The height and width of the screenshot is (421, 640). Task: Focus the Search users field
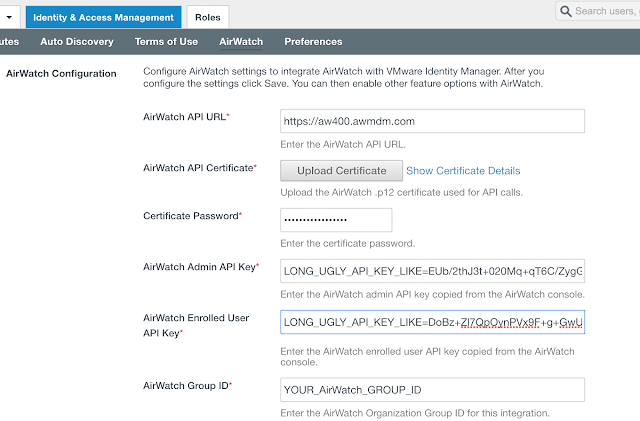(598, 11)
